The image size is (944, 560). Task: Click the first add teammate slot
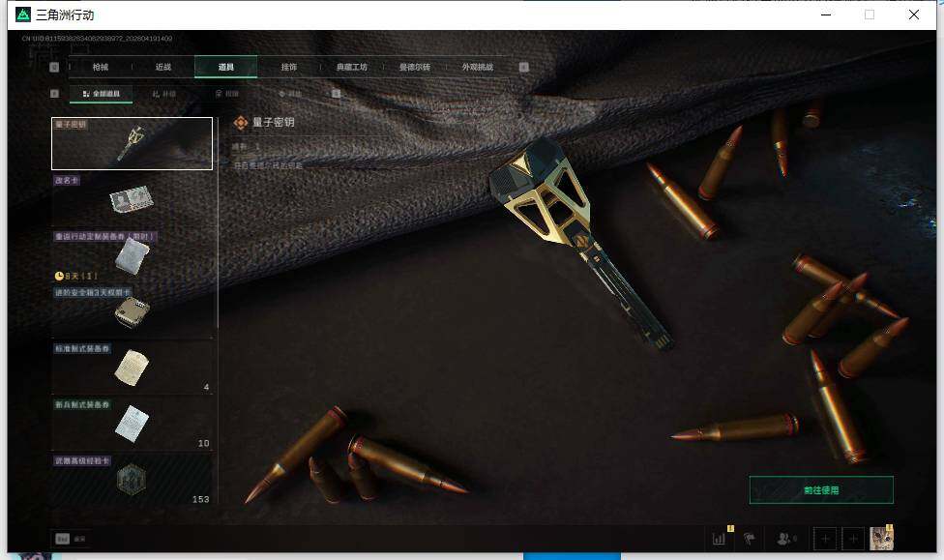click(825, 539)
